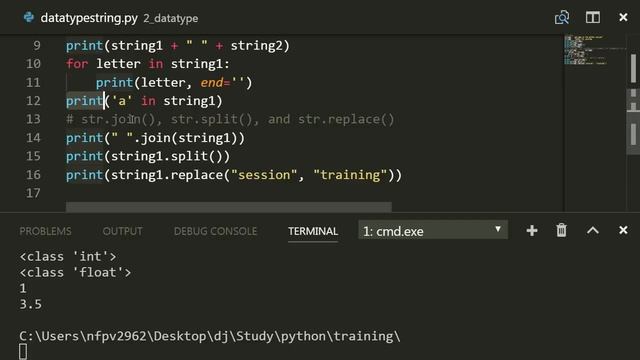Click '.join(string1)' on line 14
Screen dimensions: 640x360
click(185, 138)
